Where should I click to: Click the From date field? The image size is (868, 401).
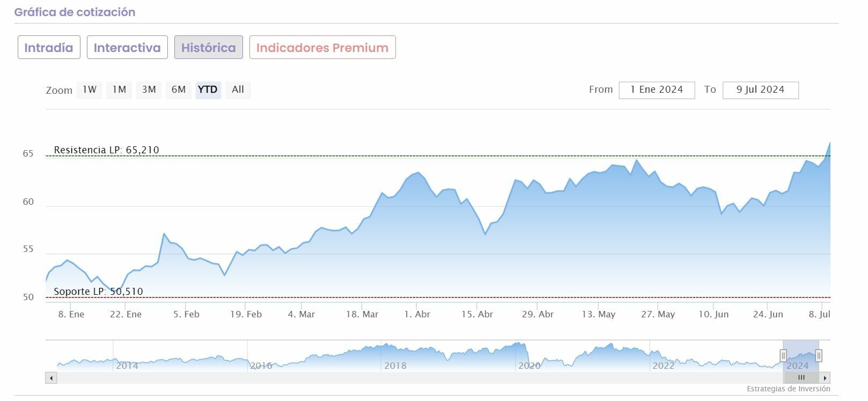click(x=657, y=90)
